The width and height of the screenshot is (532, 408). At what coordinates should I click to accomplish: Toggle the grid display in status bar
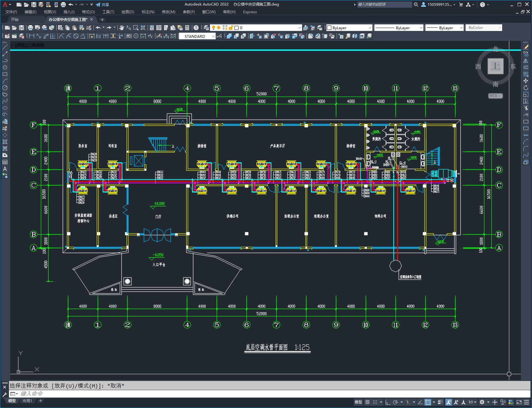click(x=367, y=402)
